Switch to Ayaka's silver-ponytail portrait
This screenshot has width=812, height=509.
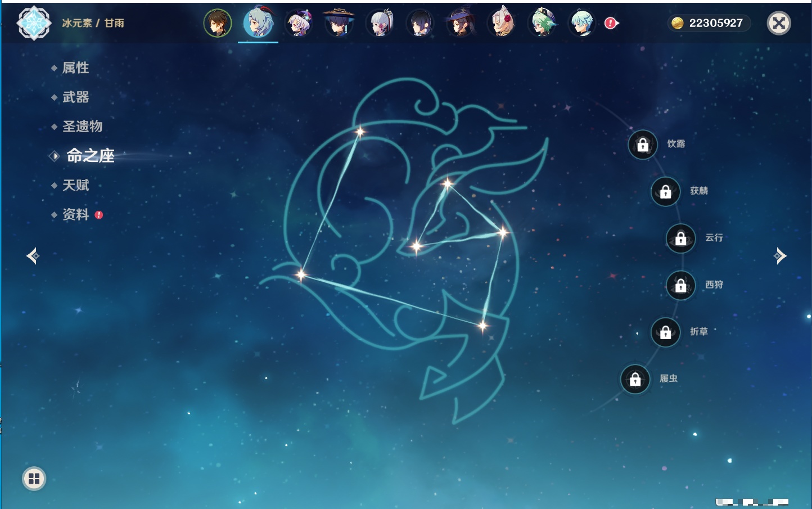tap(380, 24)
